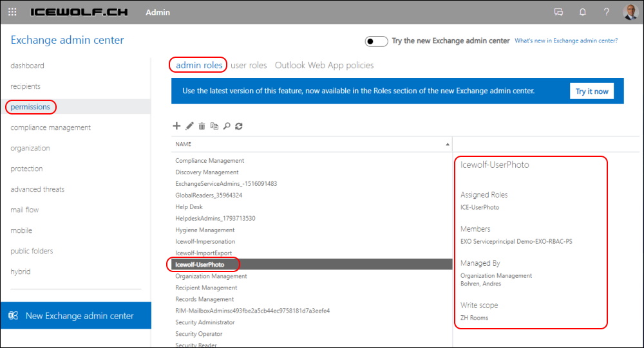Select GlobalReaders_35964324 row

[312, 195]
